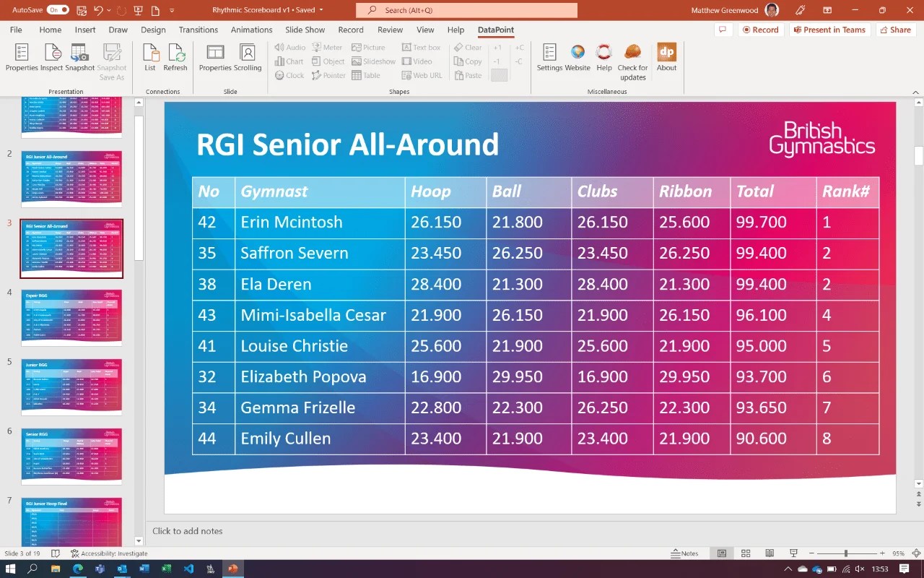Screen dimensions: 924x578
Task: Switch to the Animations ribbon tab
Action: coord(251,30)
